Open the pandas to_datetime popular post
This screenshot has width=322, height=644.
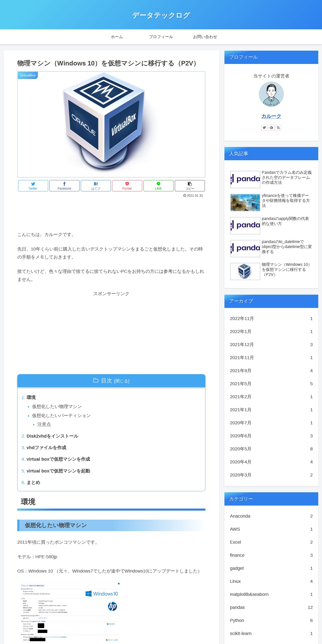pyautogui.click(x=271, y=249)
